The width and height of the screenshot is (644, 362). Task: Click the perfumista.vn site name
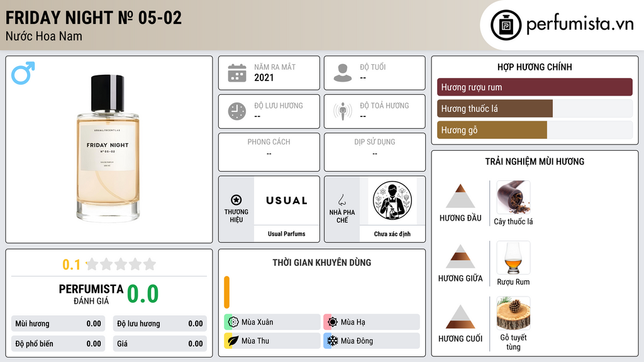point(580,24)
